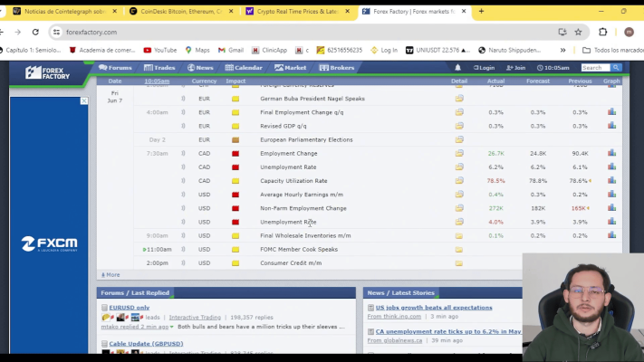The height and width of the screenshot is (362, 644).
Task: Open detail folder for Unemployment Rate USD
Action: 459,222
